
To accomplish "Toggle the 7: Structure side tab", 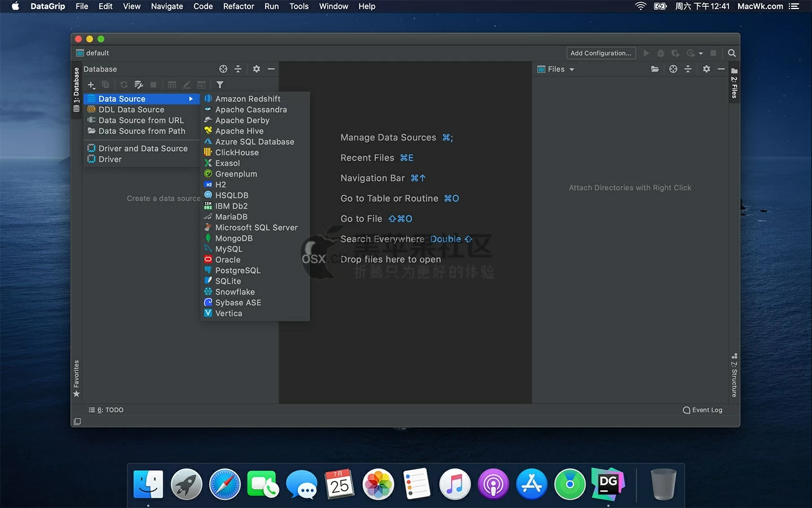I will [x=734, y=375].
